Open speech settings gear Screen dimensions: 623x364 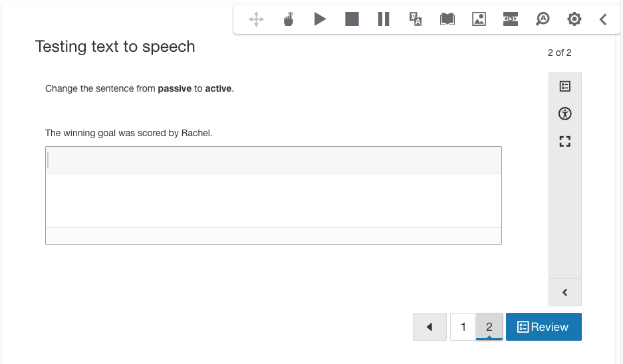pos(574,19)
